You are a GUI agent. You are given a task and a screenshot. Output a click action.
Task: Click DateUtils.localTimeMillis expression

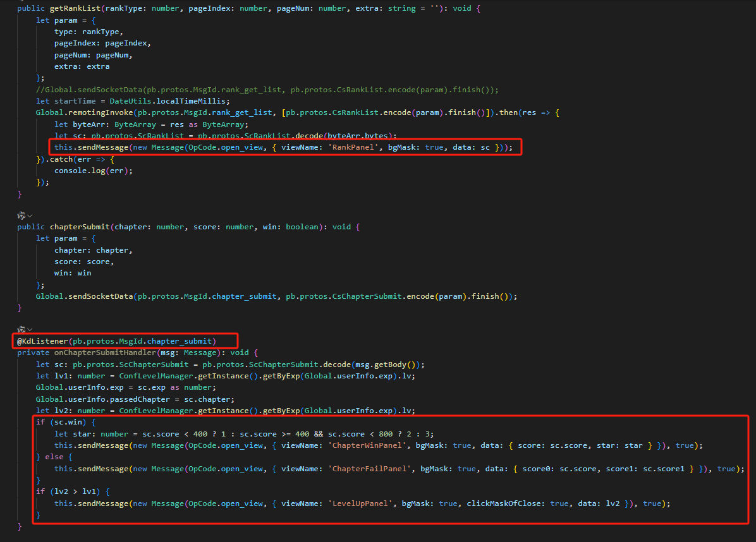point(168,101)
